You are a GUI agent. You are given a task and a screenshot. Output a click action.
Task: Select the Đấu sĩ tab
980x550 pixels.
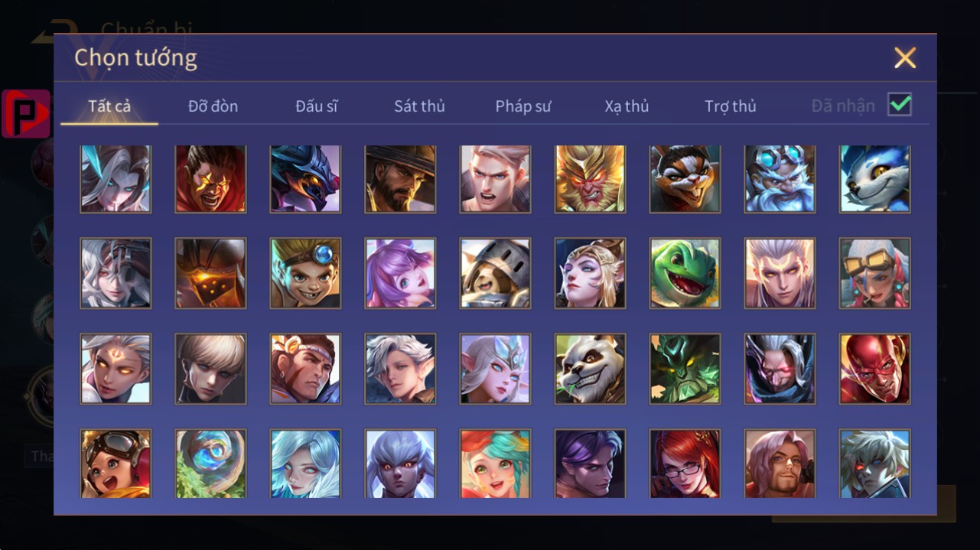[317, 106]
